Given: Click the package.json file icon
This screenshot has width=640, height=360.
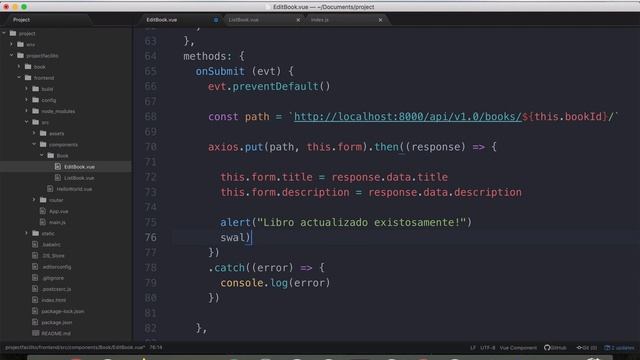Looking at the screenshot, I should (x=35, y=322).
